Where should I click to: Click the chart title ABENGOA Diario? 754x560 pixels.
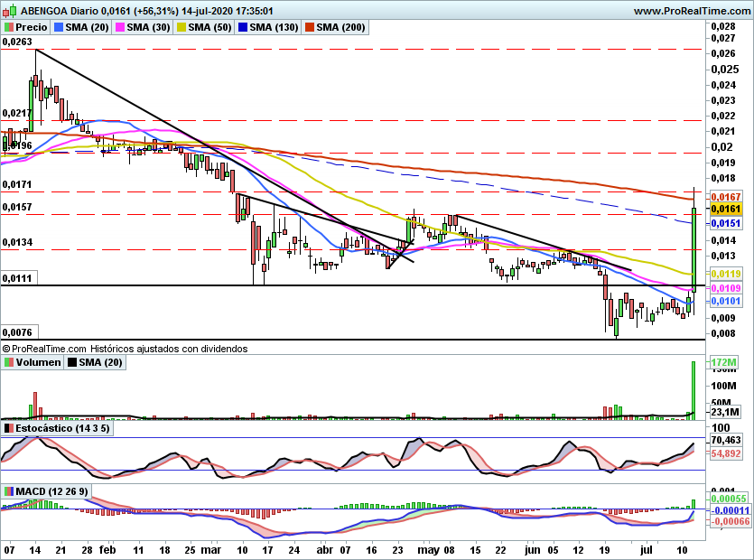[x=61, y=11]
